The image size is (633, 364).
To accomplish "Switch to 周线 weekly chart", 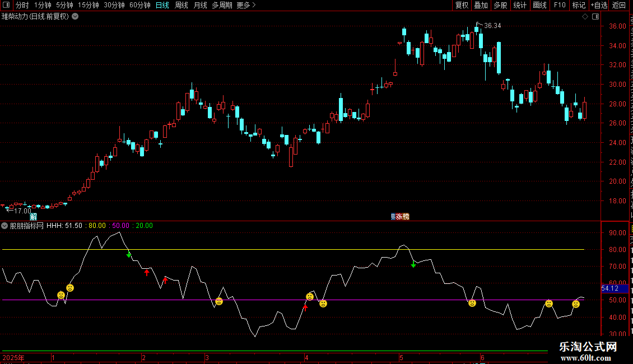I will click(x=181, y=5).
